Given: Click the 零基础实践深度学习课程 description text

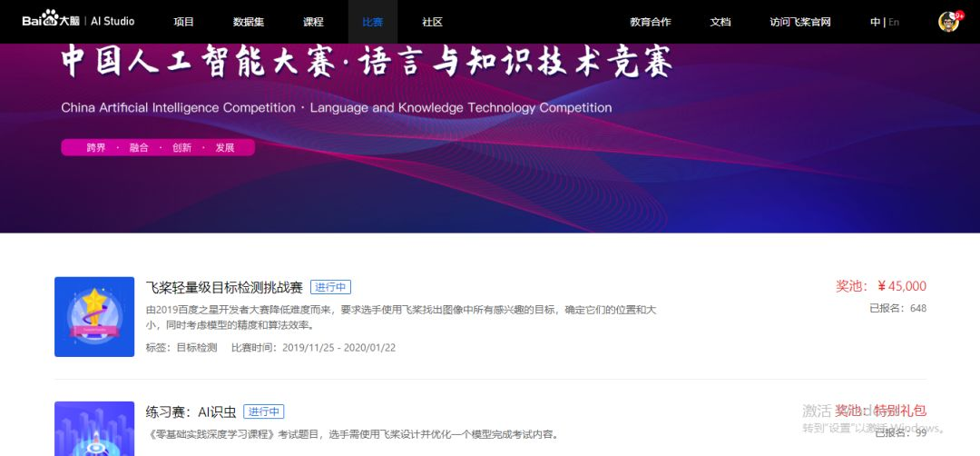Looking at the screenshot, I should (x=352, y=433).
